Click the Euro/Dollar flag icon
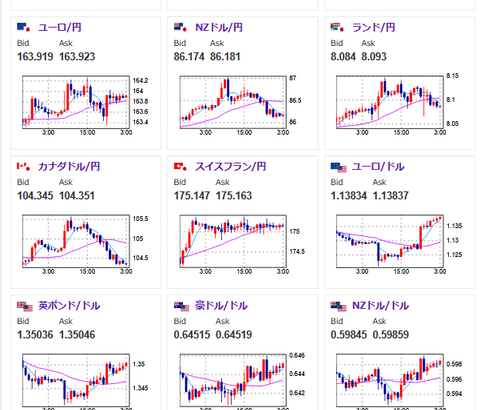Image resolution: width=480 pixels, height=410 pixels. pos(338,167)
